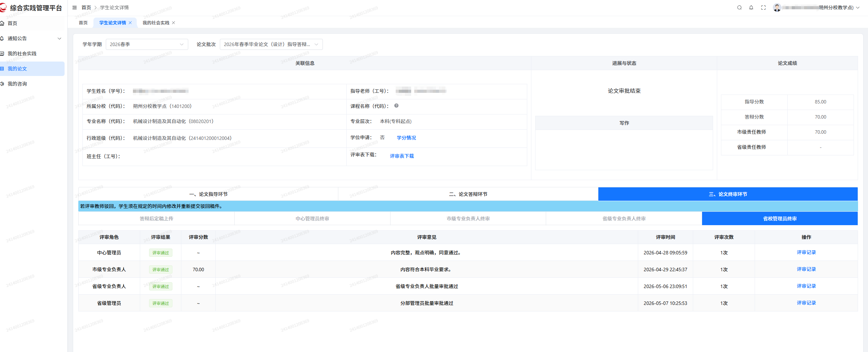Click the user avatar picture
The image size is (868, 352).
tap(777, 8)
